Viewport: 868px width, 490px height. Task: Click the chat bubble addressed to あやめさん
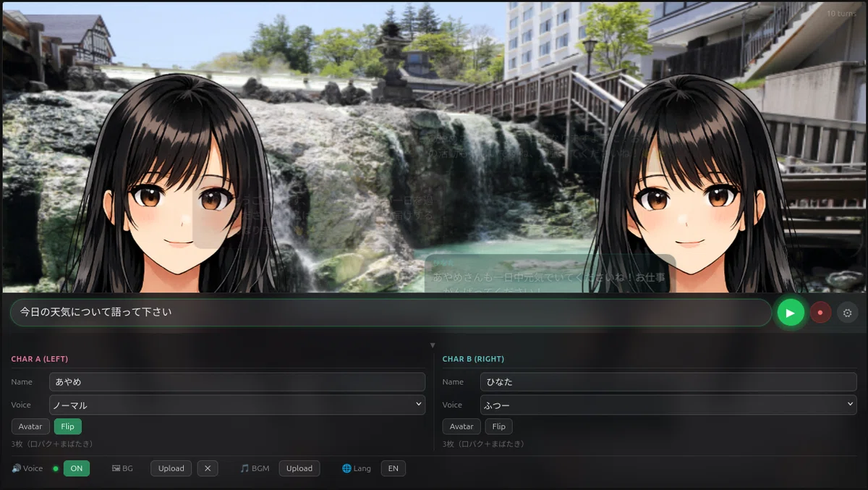(x=550, y=274)
